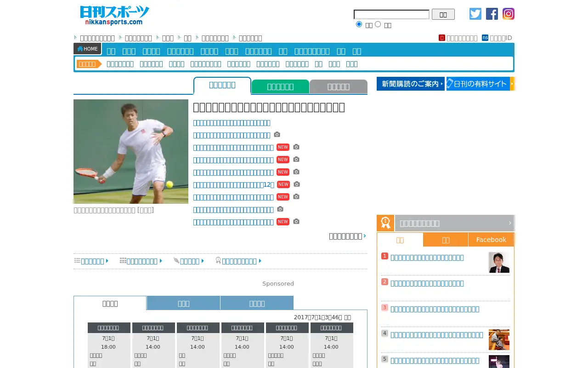Image resolution: width=588 pixels, height=368 pixels.
Task: Select the first (checked) search radio button
Action: click(x=359, y=24)
